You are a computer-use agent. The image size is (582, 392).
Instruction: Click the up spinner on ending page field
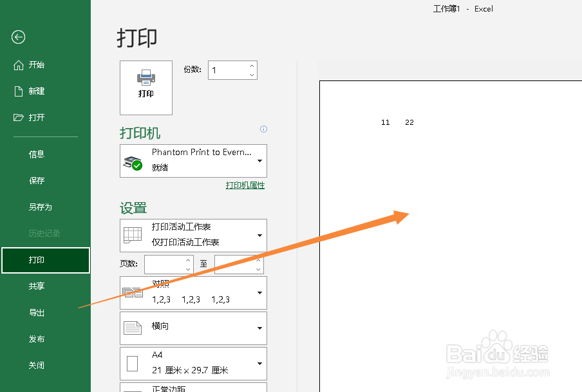tap(259, 260)
